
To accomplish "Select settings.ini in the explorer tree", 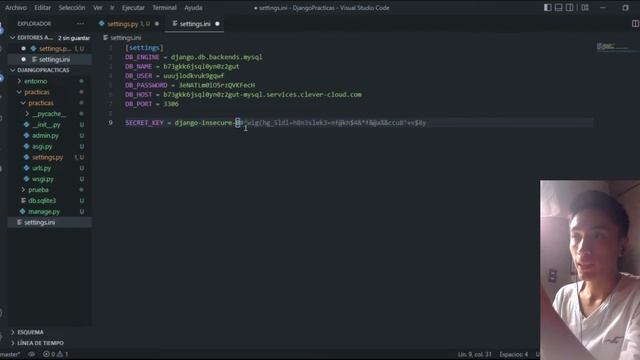I will pos(50,222).
